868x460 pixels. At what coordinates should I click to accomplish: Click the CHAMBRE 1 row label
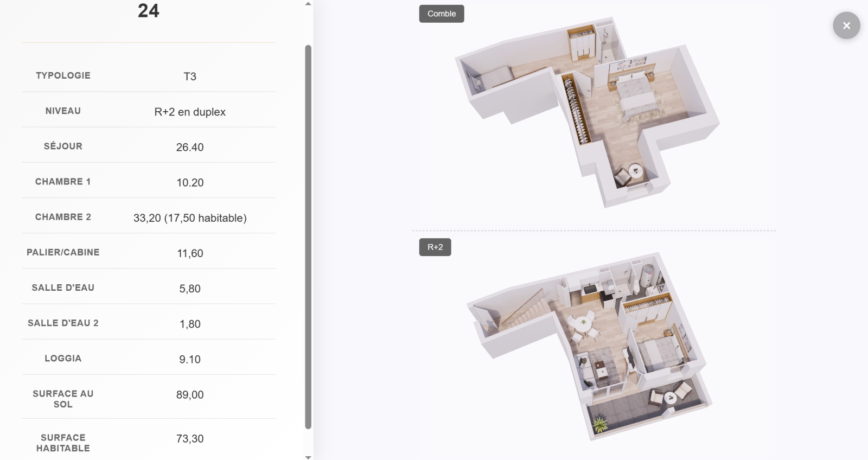coord(63,182)
